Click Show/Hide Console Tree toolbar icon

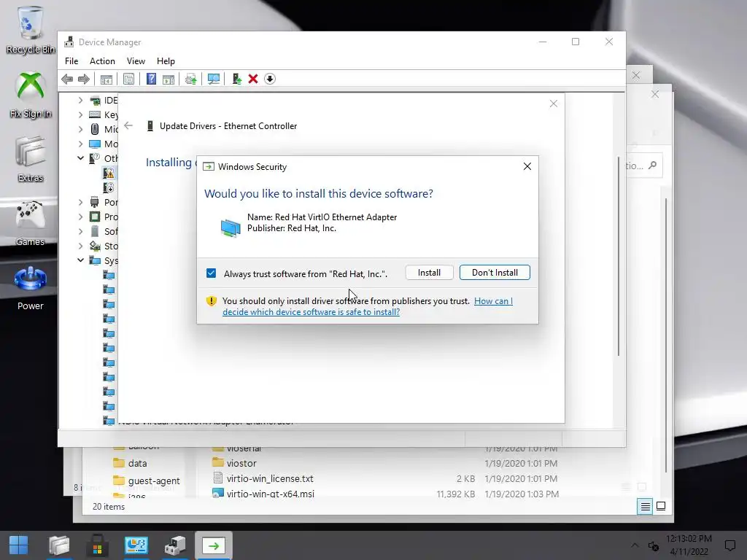click(107, 79)
